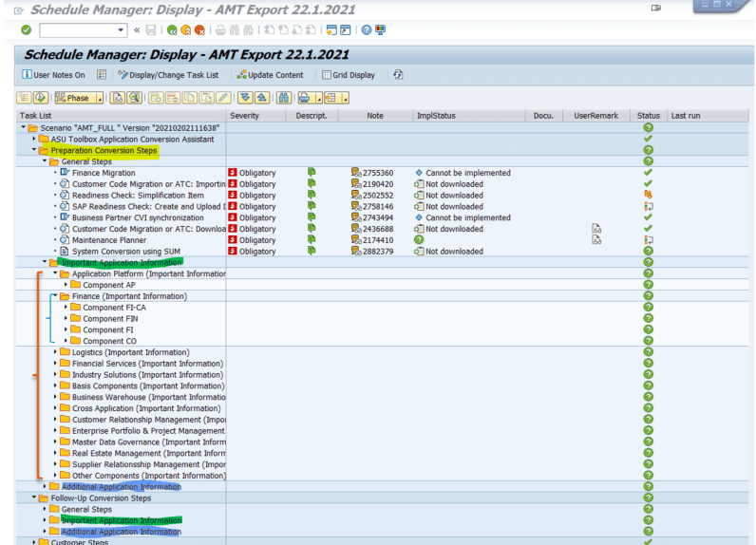This screenshot has width=756, height=545.
Task: Click the red Cancel icon
Action: [199, 29]
